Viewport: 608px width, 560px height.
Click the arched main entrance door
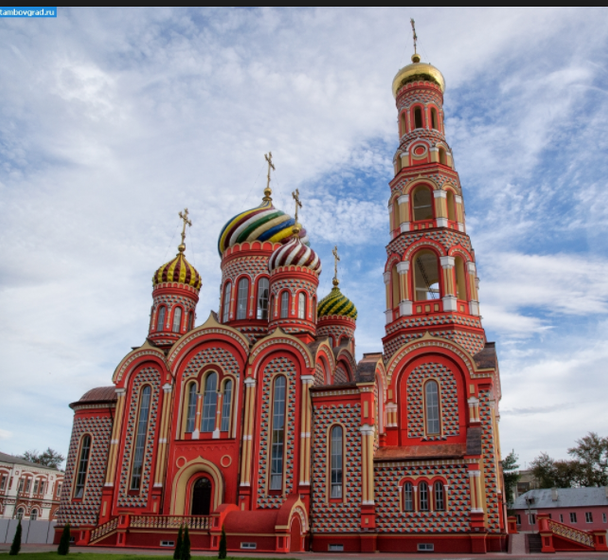(201, 496)
